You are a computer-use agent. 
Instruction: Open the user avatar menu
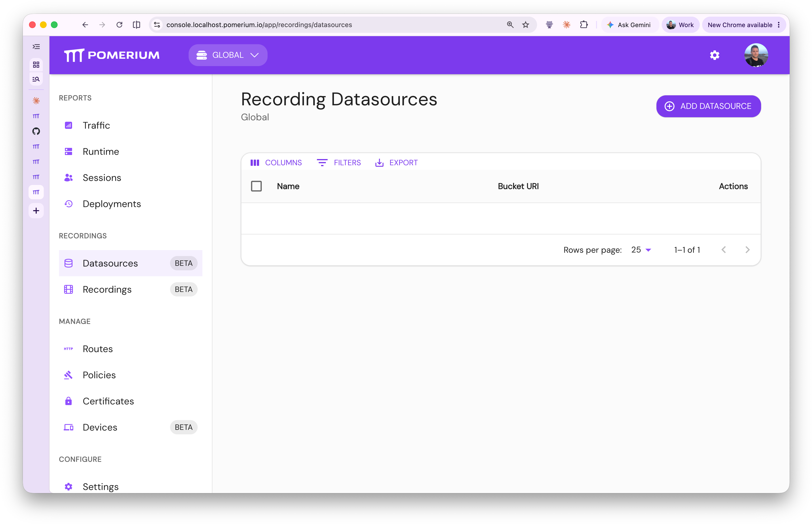tap(756, 55)
